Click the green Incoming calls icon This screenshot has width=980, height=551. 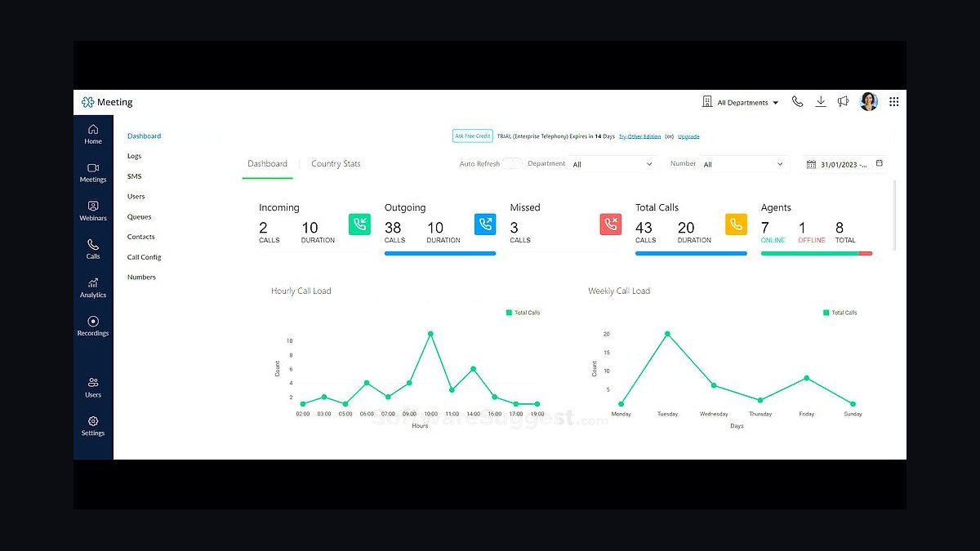[x=359, y=224]
